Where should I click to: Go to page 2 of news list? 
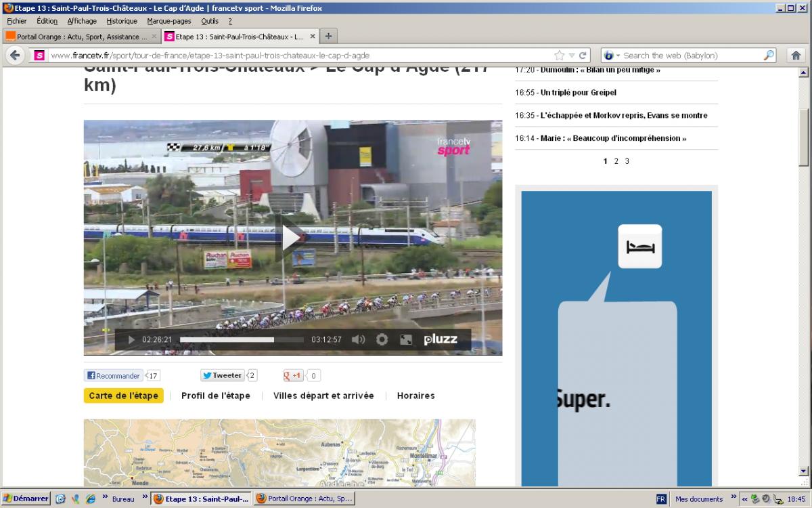point(616,161)
